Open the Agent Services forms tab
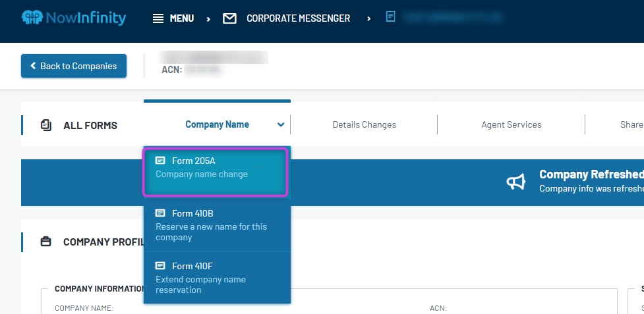The image size is (644, 314). click(512, 124)
